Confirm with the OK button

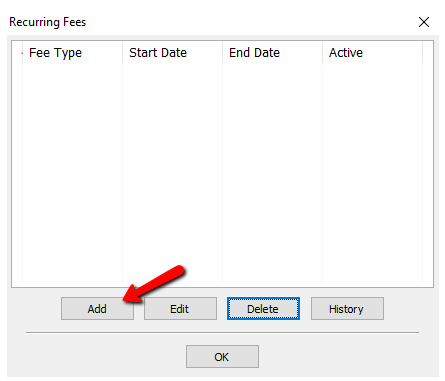coord(222,357)
